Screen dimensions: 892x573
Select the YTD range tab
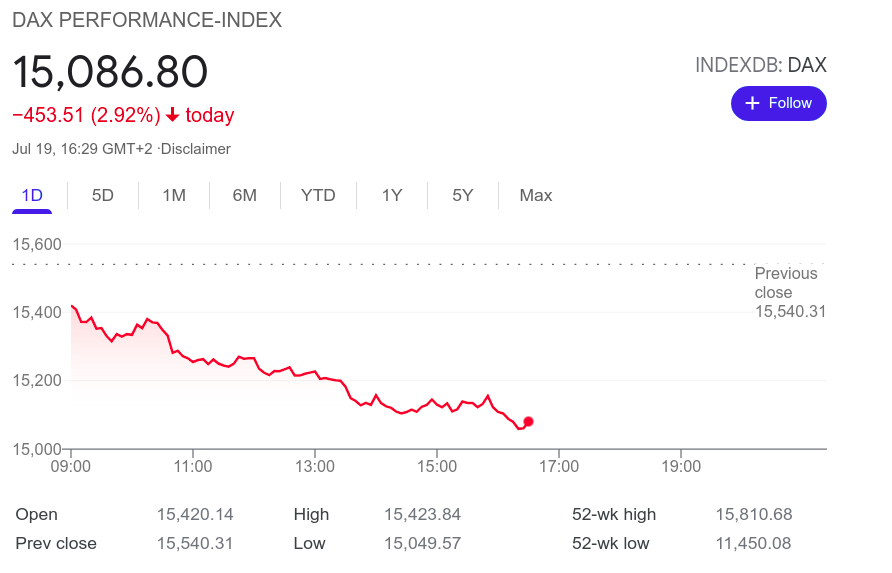pos(318,195)
